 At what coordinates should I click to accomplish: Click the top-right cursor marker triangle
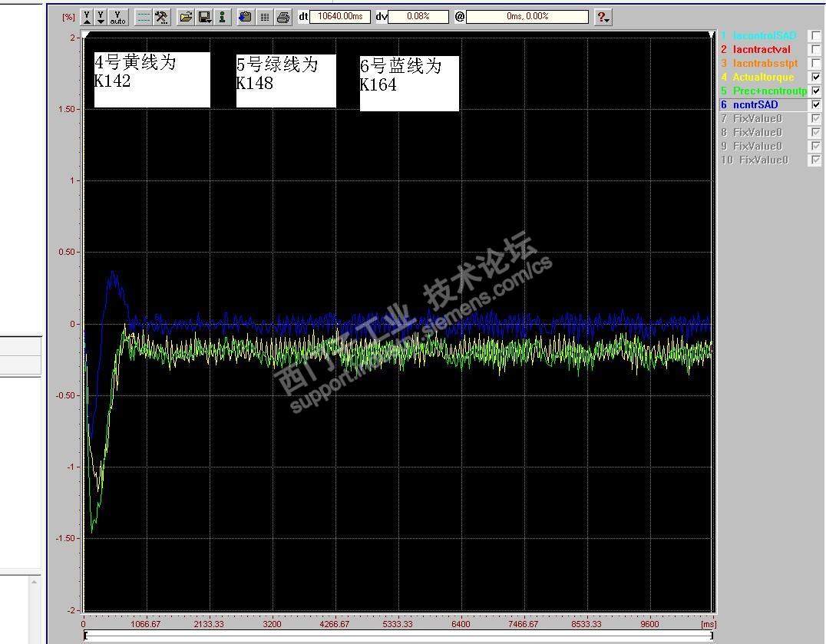pyautogui.click(x=711, y=35)
